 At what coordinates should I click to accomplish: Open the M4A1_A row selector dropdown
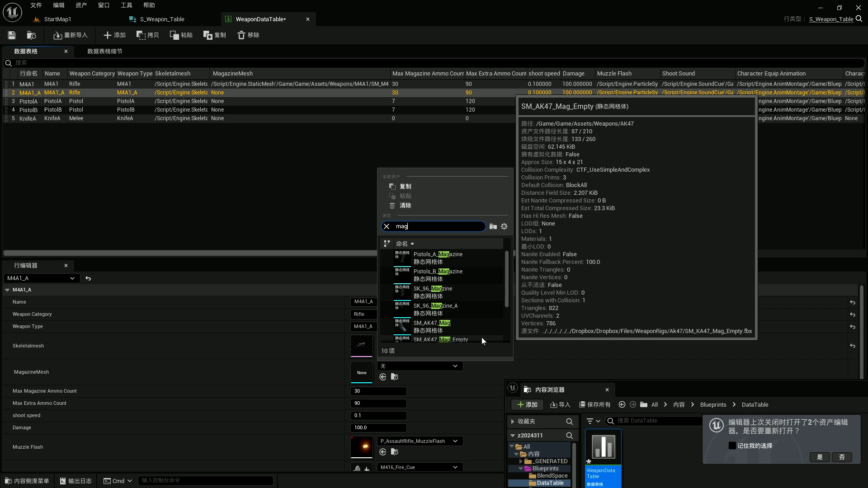(x=41, y=278)
